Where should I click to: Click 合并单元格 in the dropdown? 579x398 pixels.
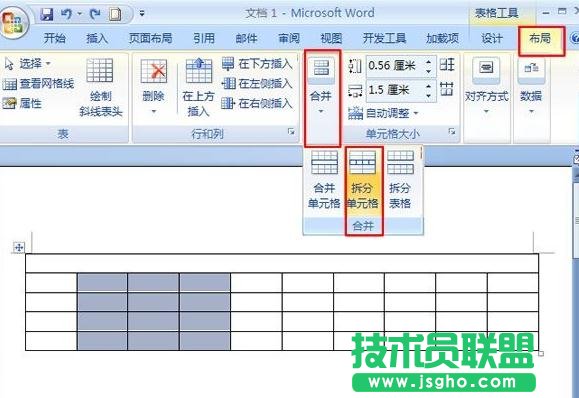click(x=324, y=180)
